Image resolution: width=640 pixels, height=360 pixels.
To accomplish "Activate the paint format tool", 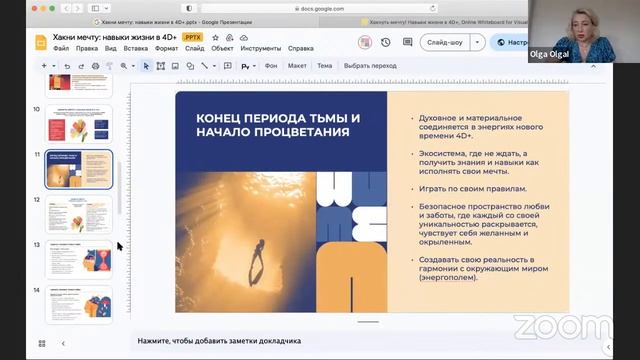I will click(109, 66).
